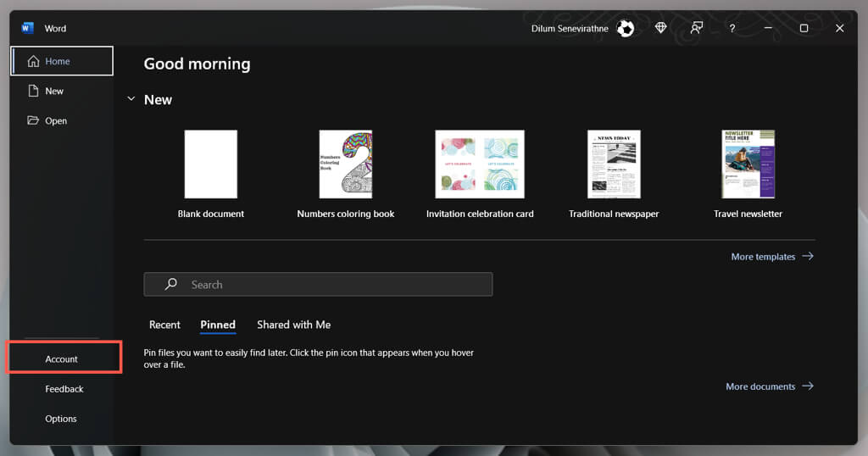This screenshot has height=456, width=868.
Task: Click the Search input field
Action: pyautogui.click(x=331, y=285)
